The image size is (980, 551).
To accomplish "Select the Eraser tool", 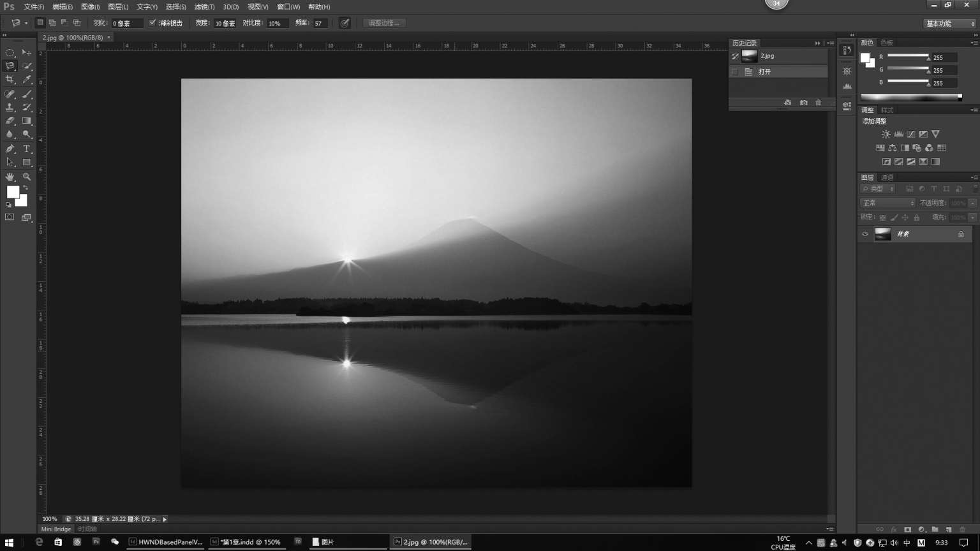I will [10, 121].
